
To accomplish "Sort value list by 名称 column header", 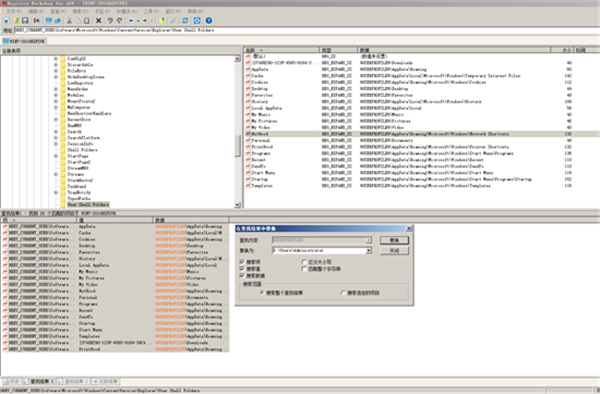I will click(281, 50).
